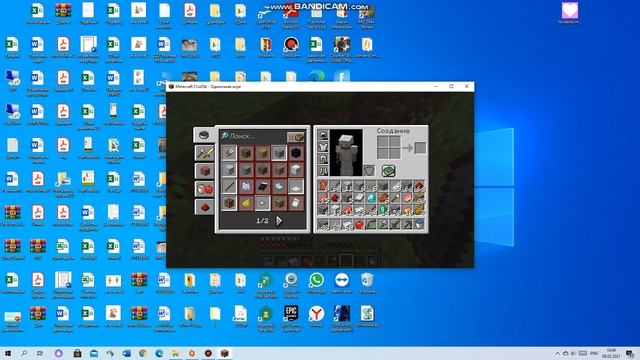The height and width of the screenshot is (360, 640).
Task: Click the Поиск search field in recipe book
Action: point(252,136)
